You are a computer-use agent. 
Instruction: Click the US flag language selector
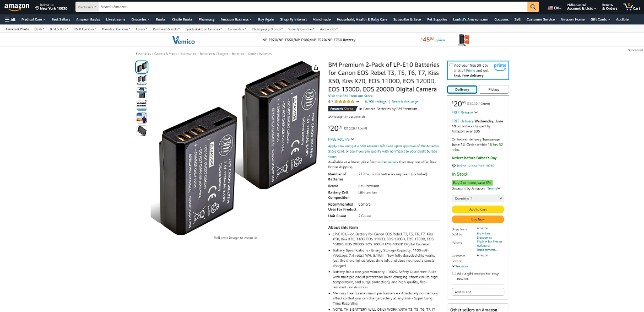(x=554, y=8)
